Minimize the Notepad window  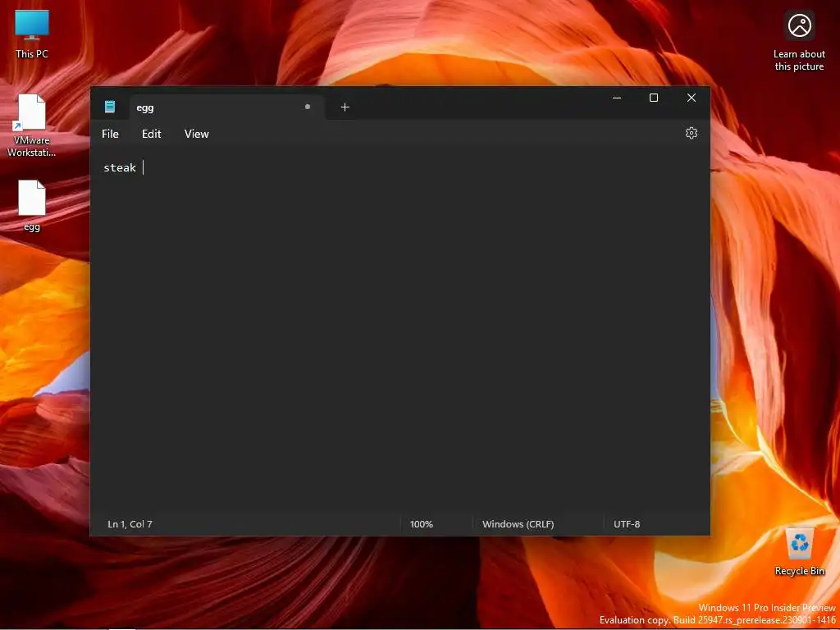click(x=617, y=98)
